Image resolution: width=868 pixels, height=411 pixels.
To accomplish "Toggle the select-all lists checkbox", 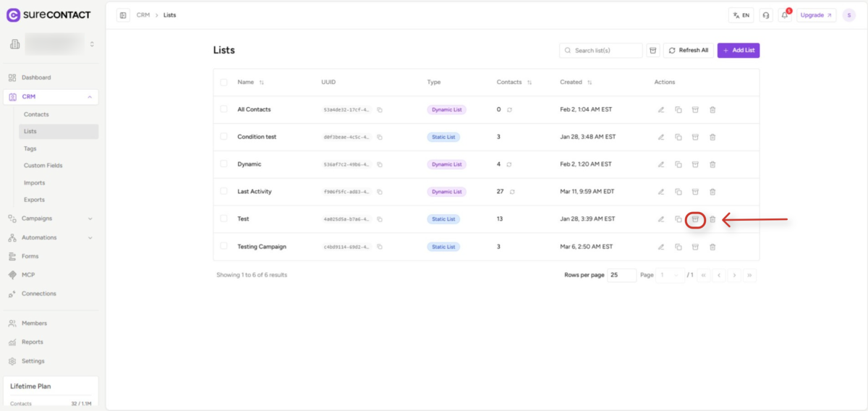I will (x=224, y=82).
